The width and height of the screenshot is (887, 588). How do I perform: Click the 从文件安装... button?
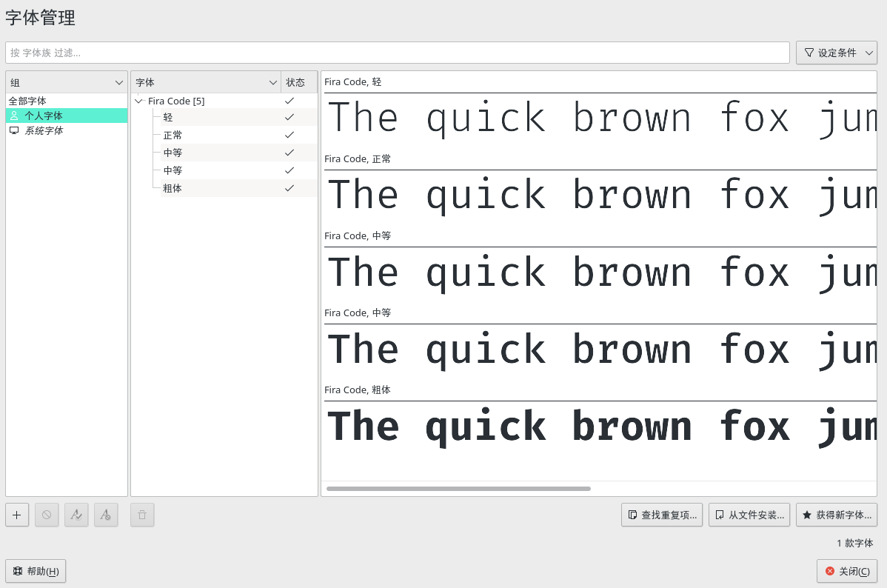[749, 515]
